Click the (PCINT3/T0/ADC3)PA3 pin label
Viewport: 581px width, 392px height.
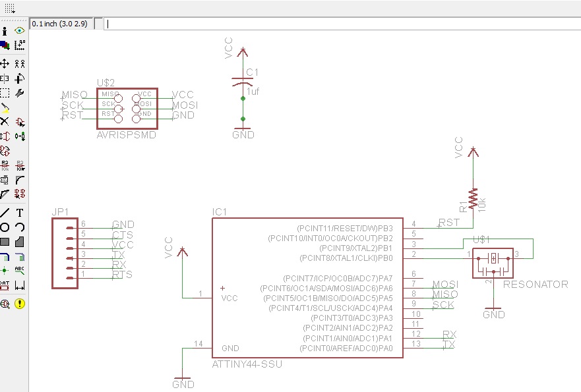coord(352,318)
